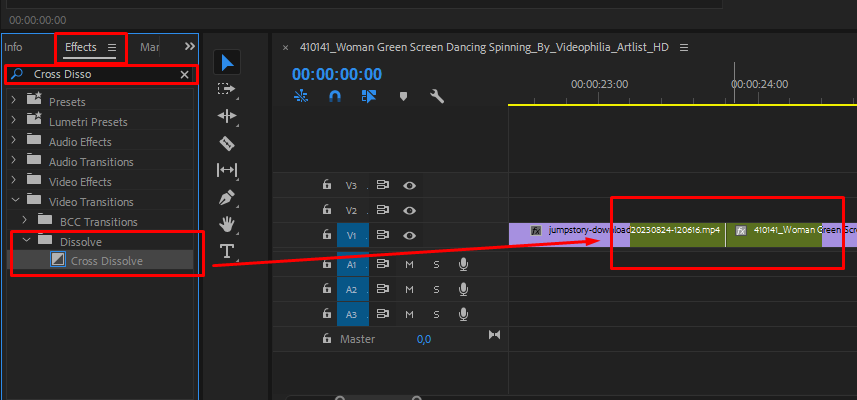Target the V3 video track
Viewport: 857px width, 400px height.
point(351,186)
